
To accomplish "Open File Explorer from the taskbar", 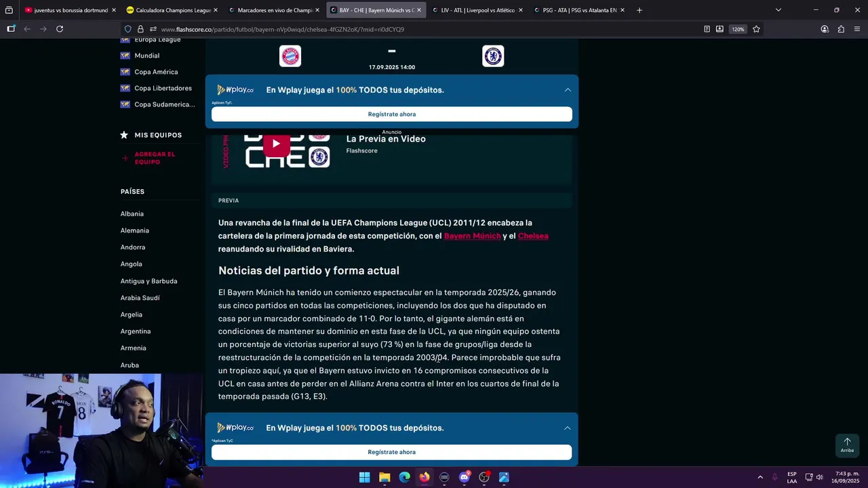I will pyautogui.click(x=384, y=477).
